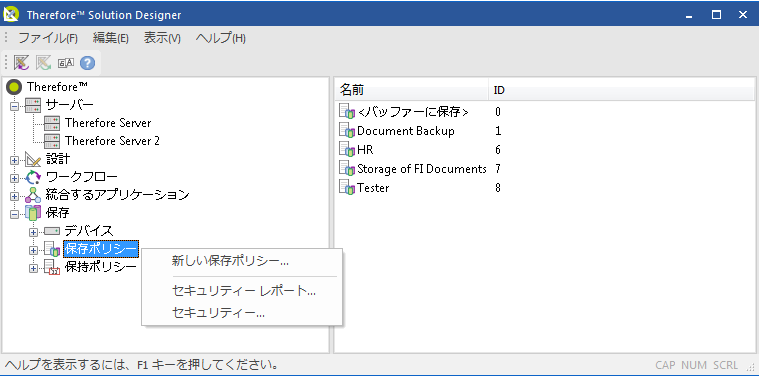Click the Therefore Server 2 node icon
759x376 pixels.
[x=52, y=141]
